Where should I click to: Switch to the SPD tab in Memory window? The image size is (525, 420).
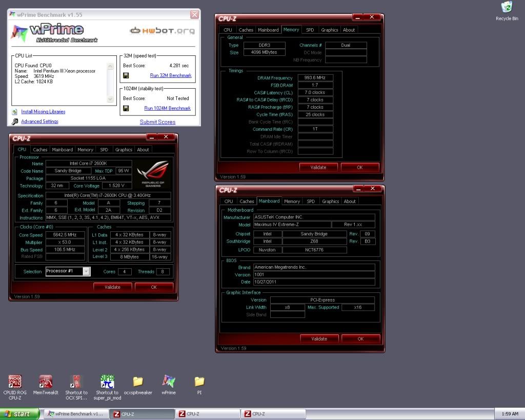point(310,30)
